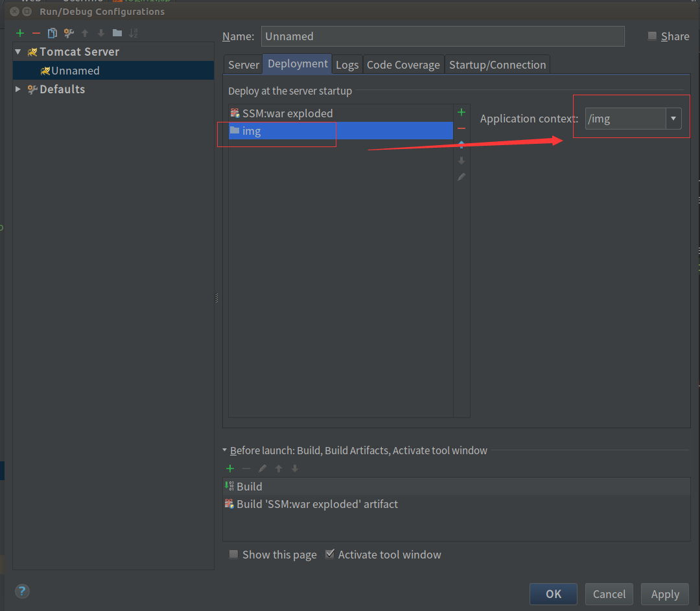Click Tomcat Server label in tree
The image size is (700, 611).
80,52
